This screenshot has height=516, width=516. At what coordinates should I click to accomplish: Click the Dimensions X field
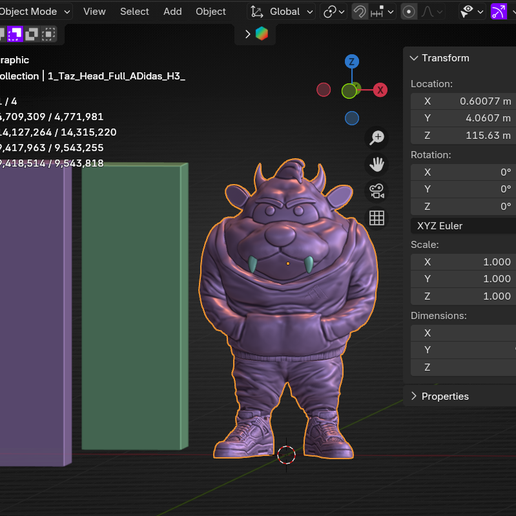[x=463, y=333]
